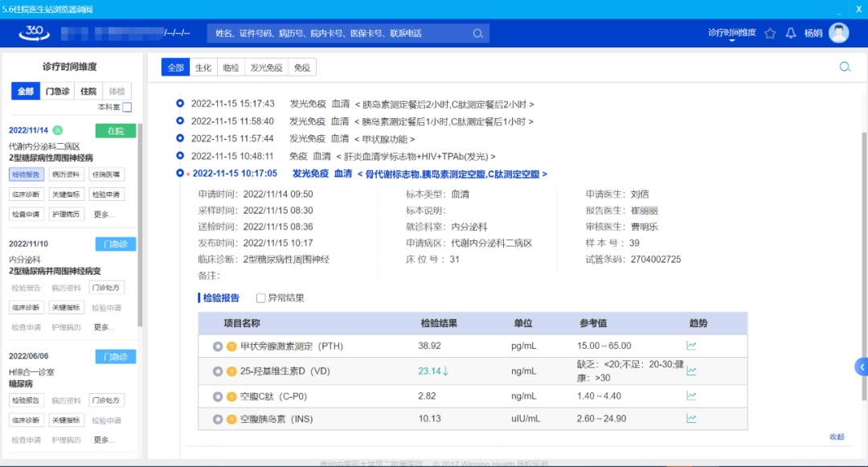Click the favorites star icon
868x467 pixels.
click(x=770, y=34)
